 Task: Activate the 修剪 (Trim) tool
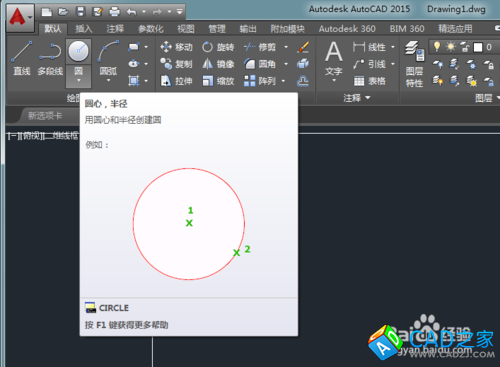tap(260, 47)
